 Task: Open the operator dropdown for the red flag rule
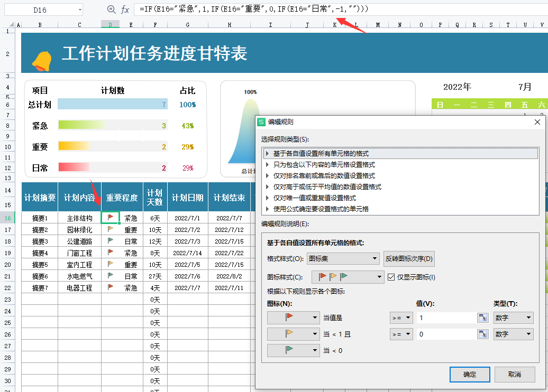(401, 318)
